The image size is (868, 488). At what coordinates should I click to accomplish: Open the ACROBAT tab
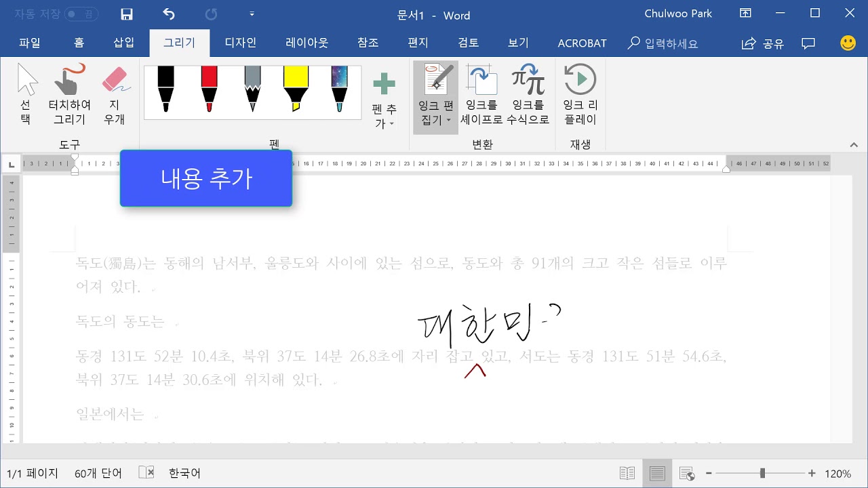582,43
